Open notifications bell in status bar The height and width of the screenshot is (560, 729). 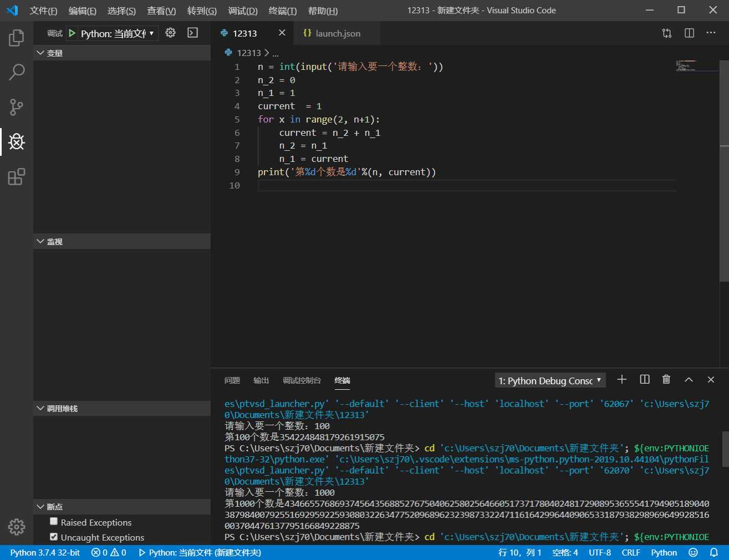714,553
